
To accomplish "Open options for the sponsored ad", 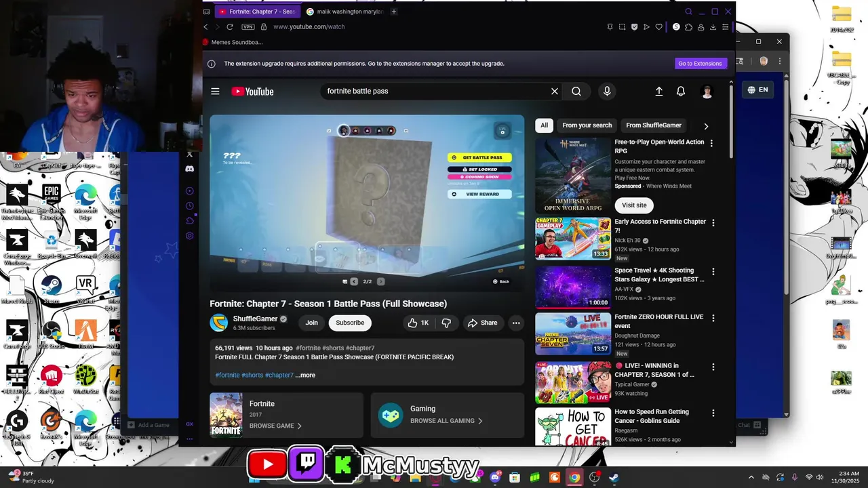I will click(711, 143).
